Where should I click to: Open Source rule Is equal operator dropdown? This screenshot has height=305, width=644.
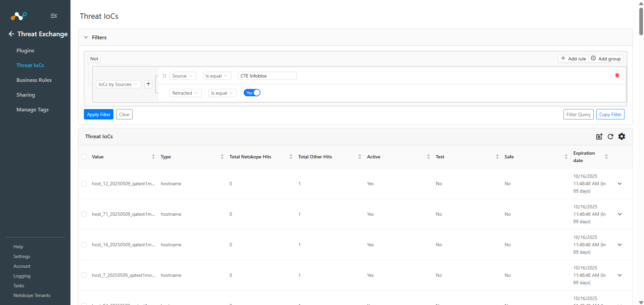point(217,76)
